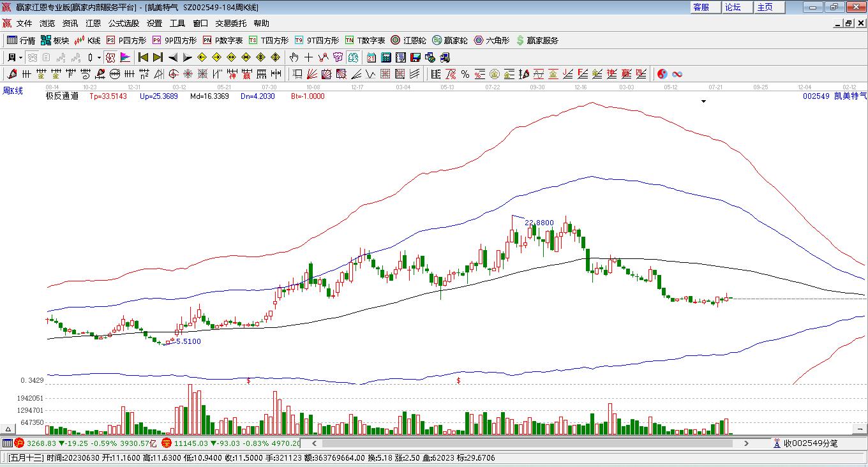
Task: Click the 主页 button in title bar
Action: (x=769, y=7)
